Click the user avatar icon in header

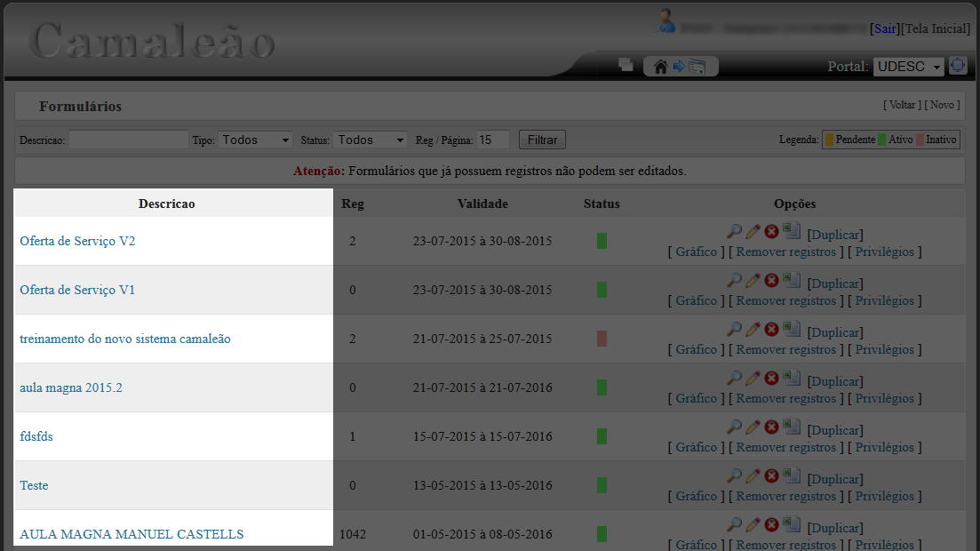click(x=666, y=21)
